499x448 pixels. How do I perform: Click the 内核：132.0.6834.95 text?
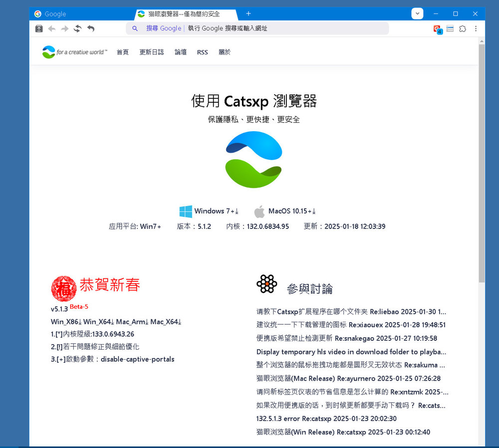pyautogui.click(x=257, y=226)
